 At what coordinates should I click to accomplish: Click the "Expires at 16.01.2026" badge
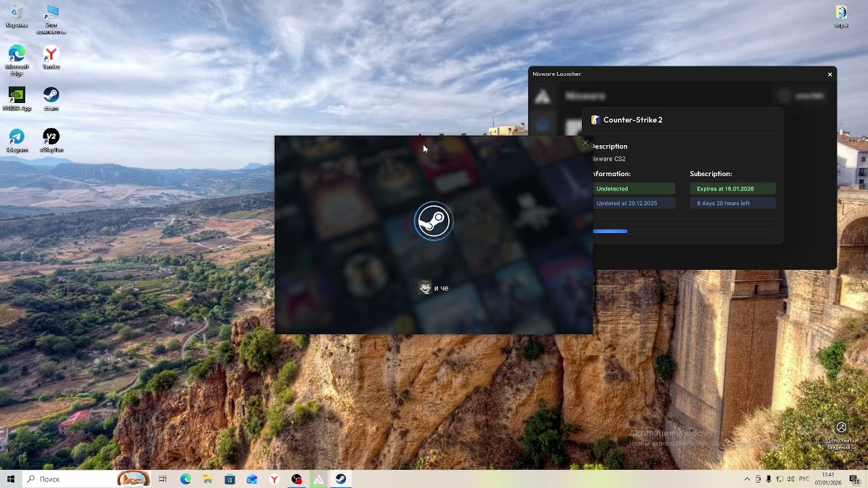[732, 188]
